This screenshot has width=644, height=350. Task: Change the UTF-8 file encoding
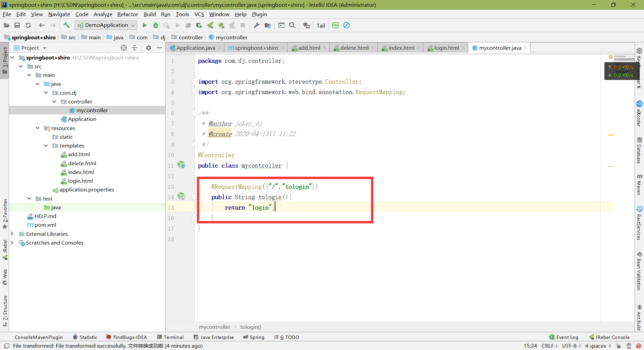571,346
